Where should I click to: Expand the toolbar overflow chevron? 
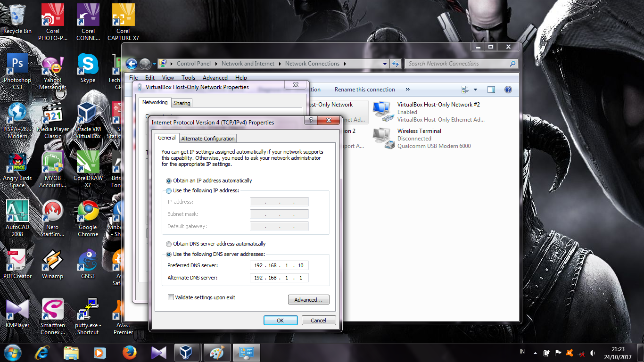(408, 90)
